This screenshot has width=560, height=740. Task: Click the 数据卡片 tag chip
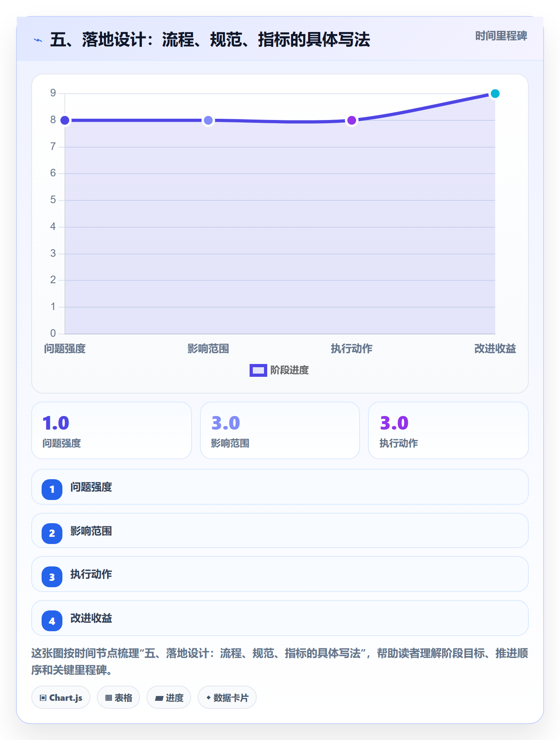227,698
